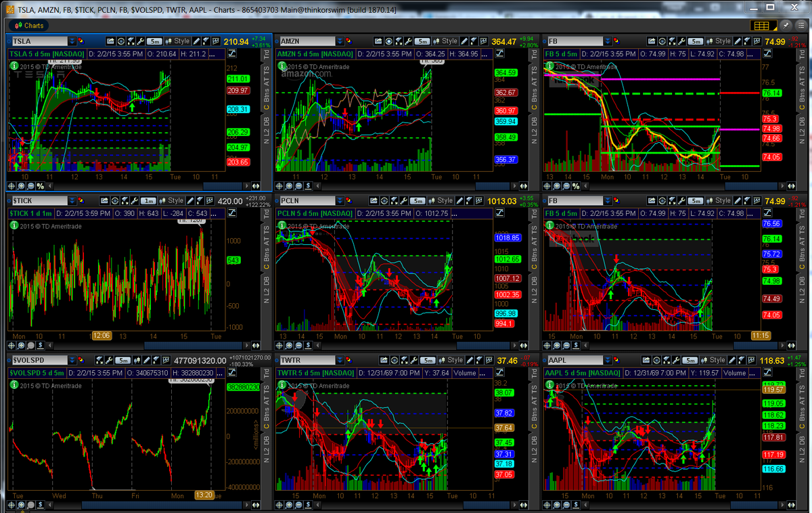Expand PCLN symbol dropdown arrow

(340, 201)
